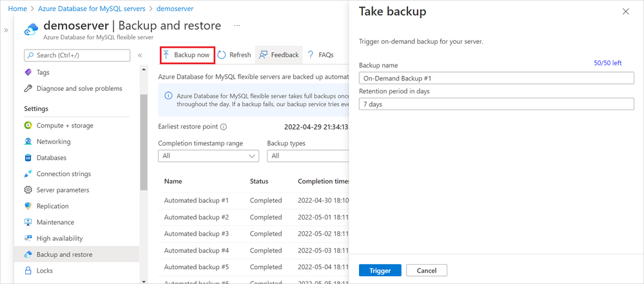Select Locks in the sidebar
Image resolution: width=644 pixels, height=284 pixels.
[x=44, y=270]
